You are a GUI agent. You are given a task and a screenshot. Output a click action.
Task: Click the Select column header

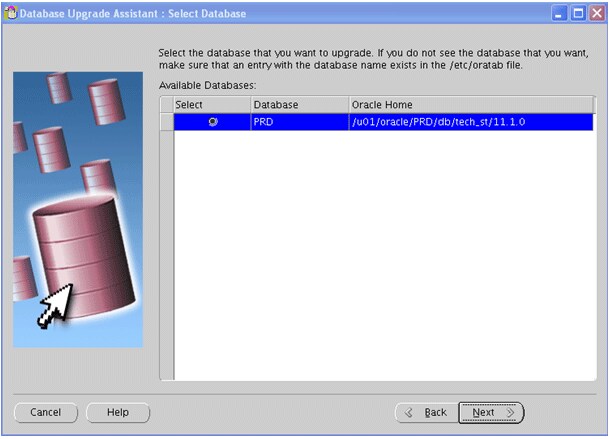click(212, 105)
